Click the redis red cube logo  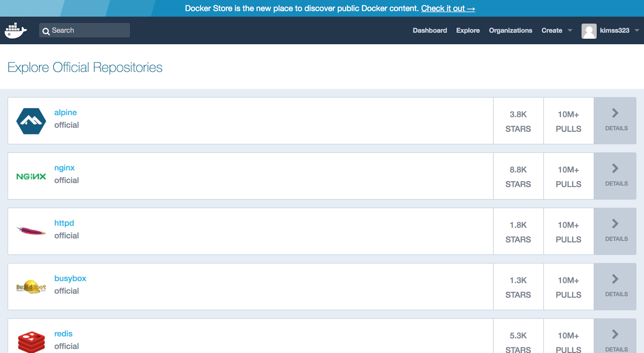pyautogui.click(x=31, y=342)
